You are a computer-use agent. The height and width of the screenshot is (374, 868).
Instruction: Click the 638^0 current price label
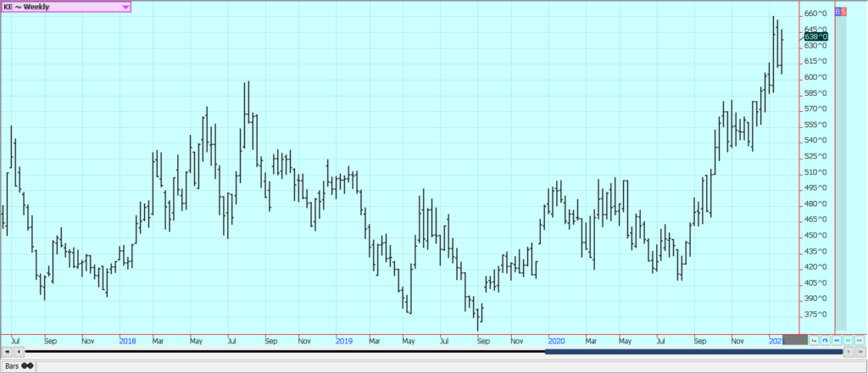click(x=816, y=36)
